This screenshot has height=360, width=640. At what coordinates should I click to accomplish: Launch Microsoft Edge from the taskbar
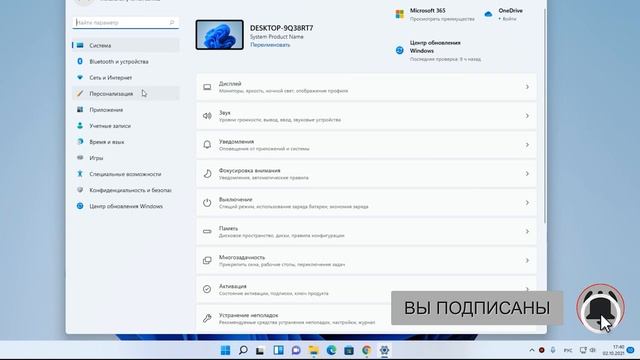(331, 350)
